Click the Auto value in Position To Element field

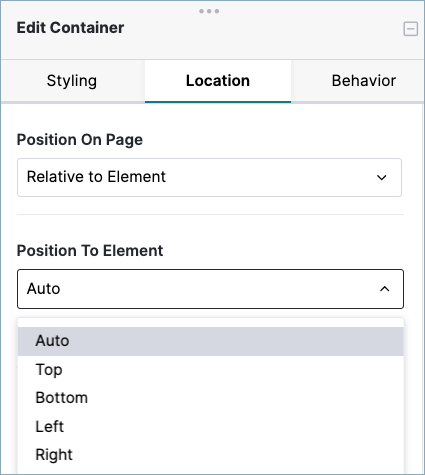click(x=44, y=289)
